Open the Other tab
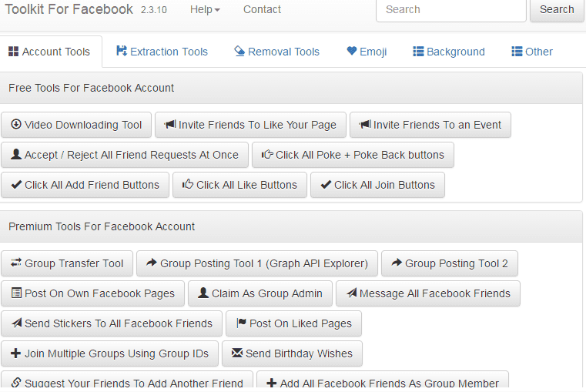 (532, 52)
